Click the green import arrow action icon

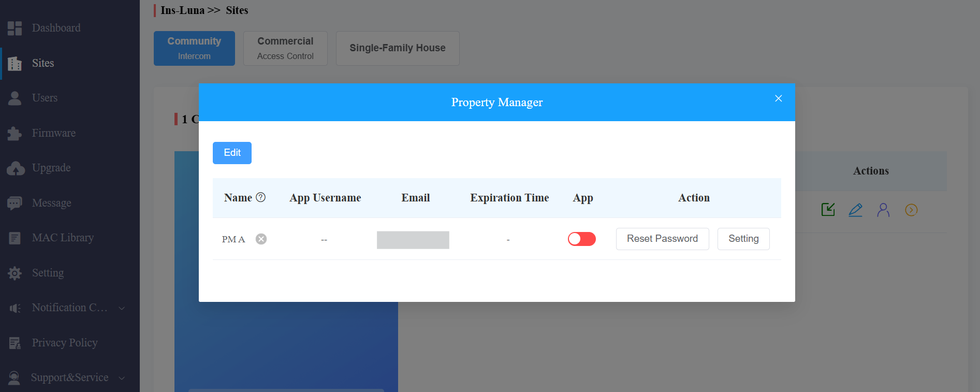[x=828, y=210]
